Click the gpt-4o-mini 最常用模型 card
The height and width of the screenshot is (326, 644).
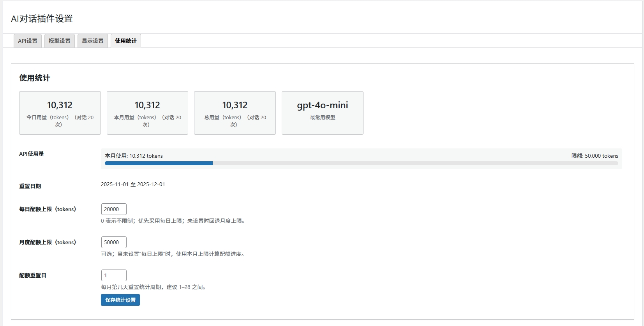pyautogui.click(x=323, y=113)
